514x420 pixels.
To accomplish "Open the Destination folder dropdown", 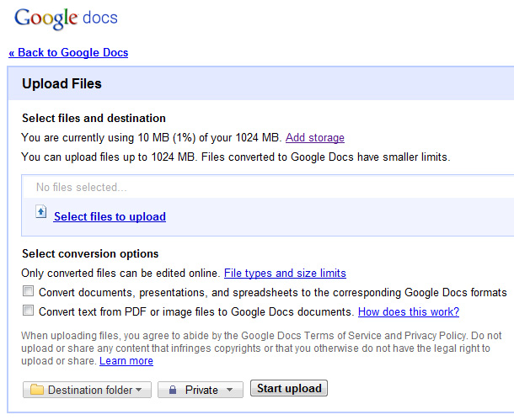I will coord(87,390).
